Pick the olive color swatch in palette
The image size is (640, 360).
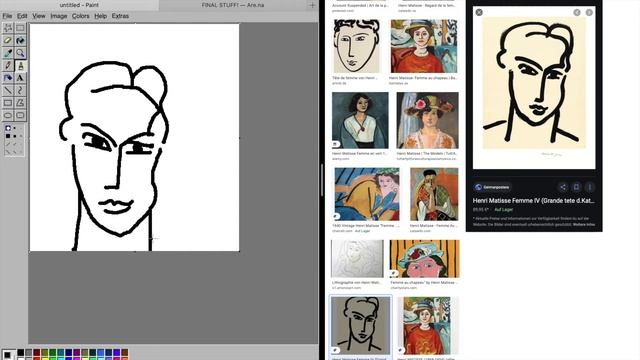[44, 352]
